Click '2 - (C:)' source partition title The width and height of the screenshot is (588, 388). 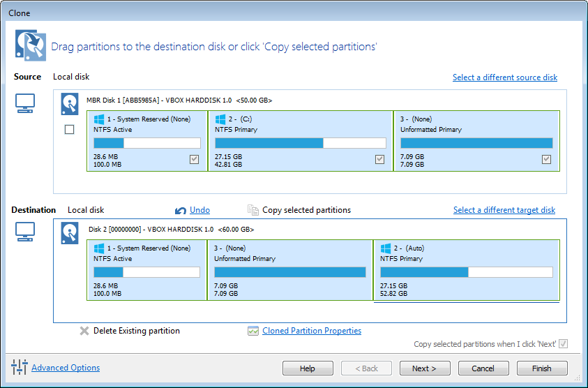tap(241, 119)
